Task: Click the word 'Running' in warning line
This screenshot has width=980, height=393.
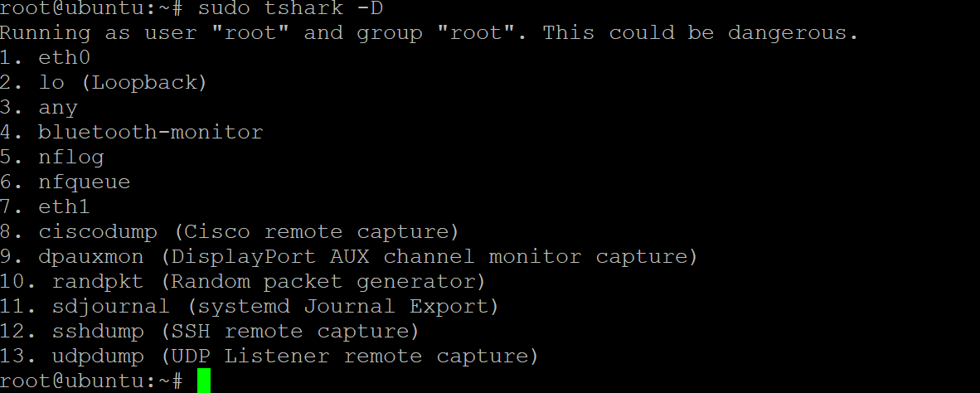Action: [x=45, y=34]
